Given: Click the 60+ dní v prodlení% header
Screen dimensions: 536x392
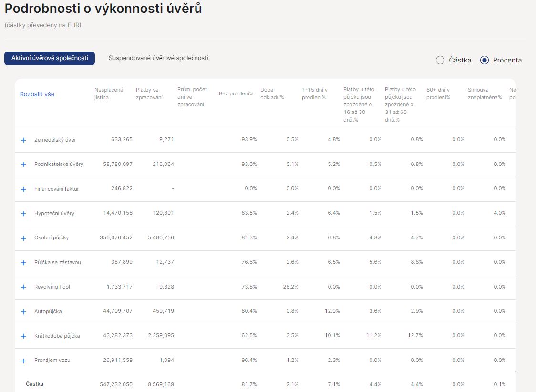Looking at the screenshot, I should (438, 93).
